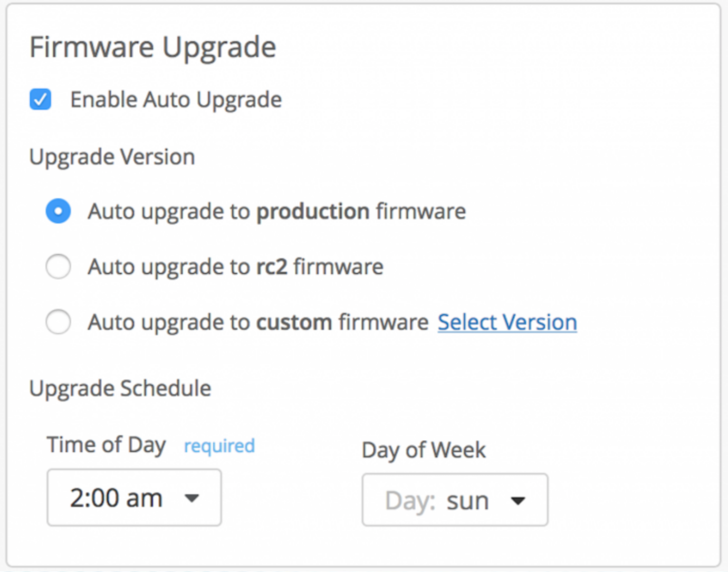Click the 2:00 am time value
The width and height of the screenshot is (728, 572).
(x=116, y=498)
